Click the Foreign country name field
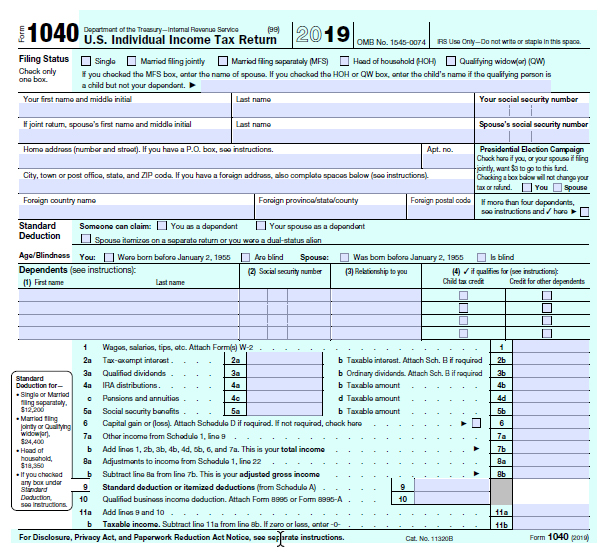 (x=136, y=212)
